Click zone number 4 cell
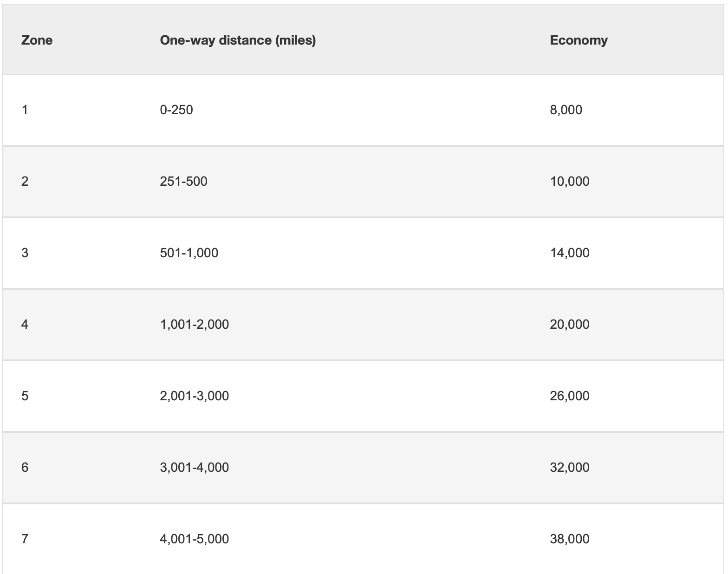Viewport: 728px width, 574px height. pyautogui.click(x=25, y=325)
